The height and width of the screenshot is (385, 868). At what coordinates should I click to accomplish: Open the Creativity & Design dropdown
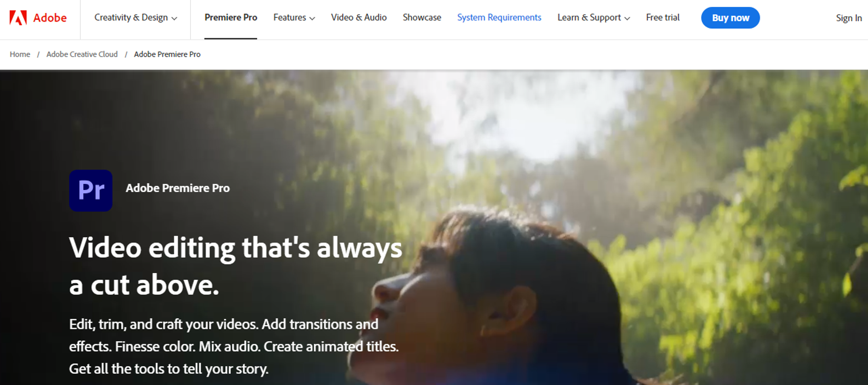(x=135, y=18)
